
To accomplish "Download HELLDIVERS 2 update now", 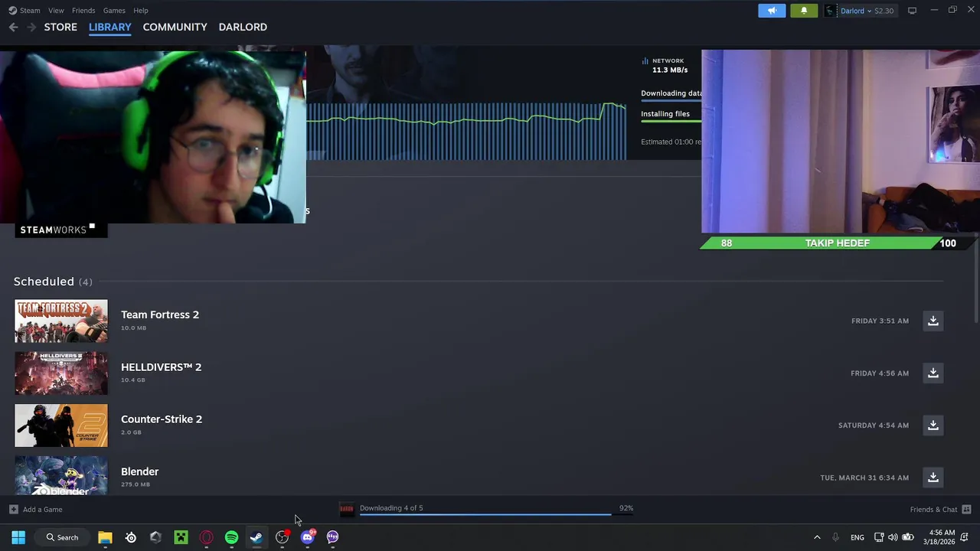I will [x=933, y=373].
